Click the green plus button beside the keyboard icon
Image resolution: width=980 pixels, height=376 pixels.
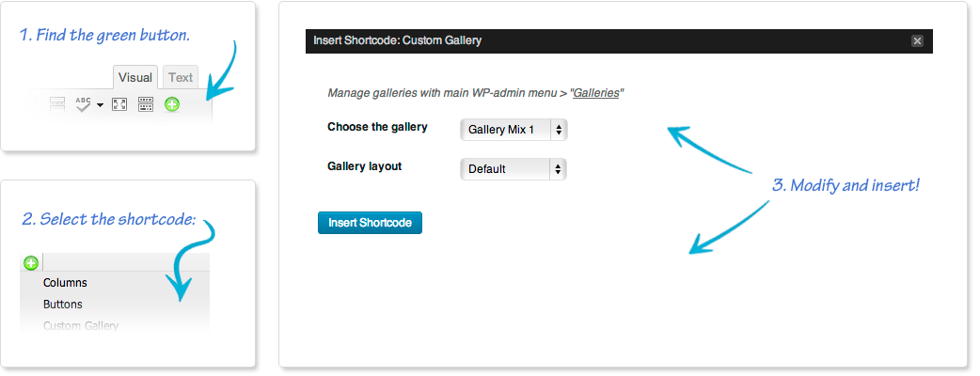click(172, 104)
